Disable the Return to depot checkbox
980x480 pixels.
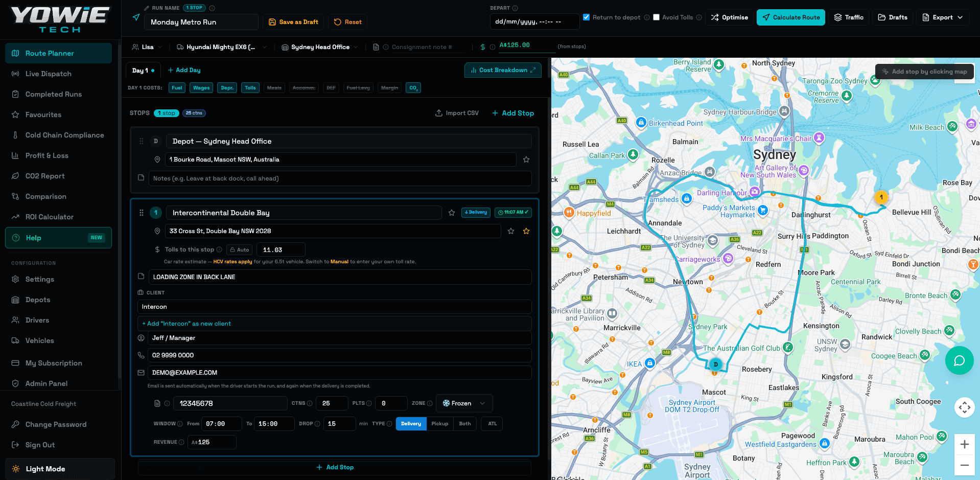point(587,17)
